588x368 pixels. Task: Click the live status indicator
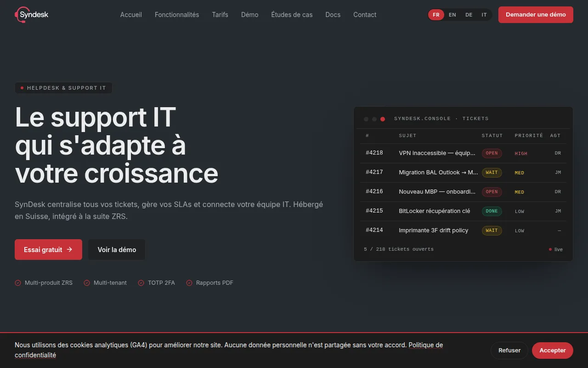coord(556,249)
